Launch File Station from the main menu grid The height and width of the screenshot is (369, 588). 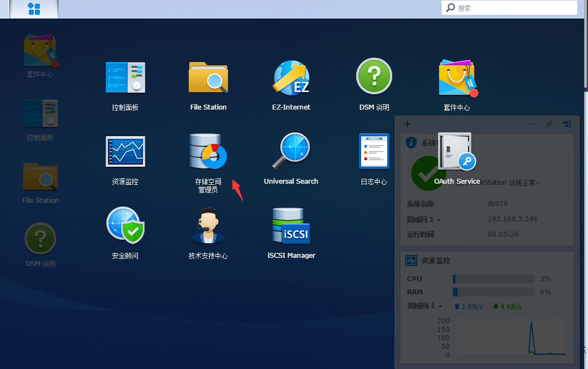pyautogui.click(x=208, y=78)
